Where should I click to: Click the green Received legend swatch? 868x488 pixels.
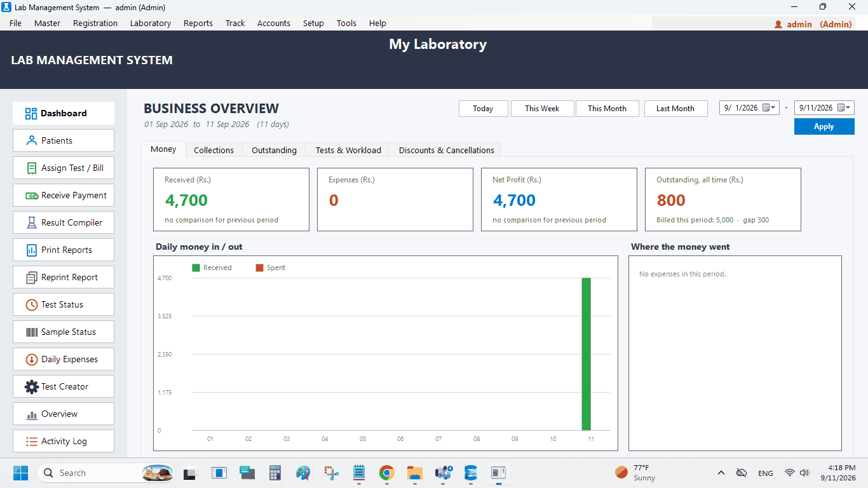196,268
